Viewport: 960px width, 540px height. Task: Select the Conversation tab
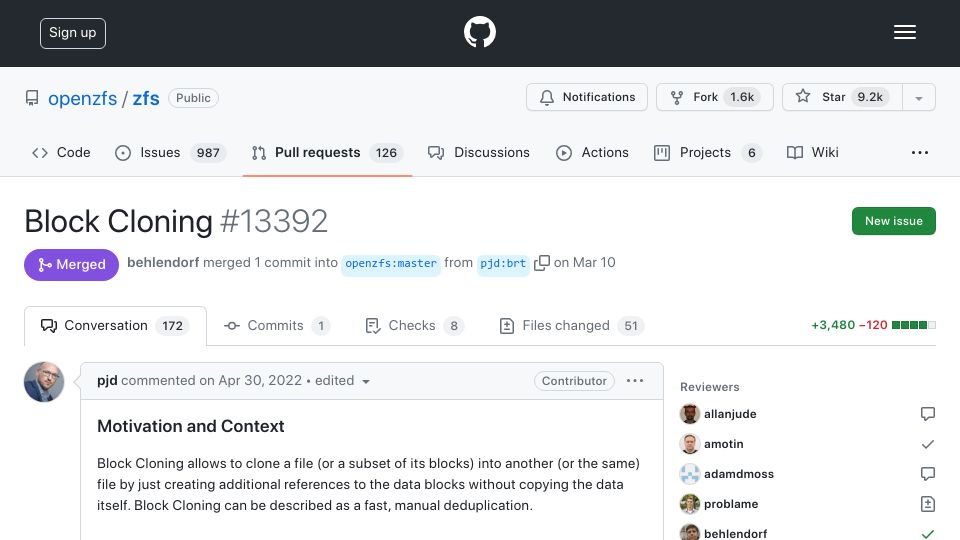(x=115, y=326)
